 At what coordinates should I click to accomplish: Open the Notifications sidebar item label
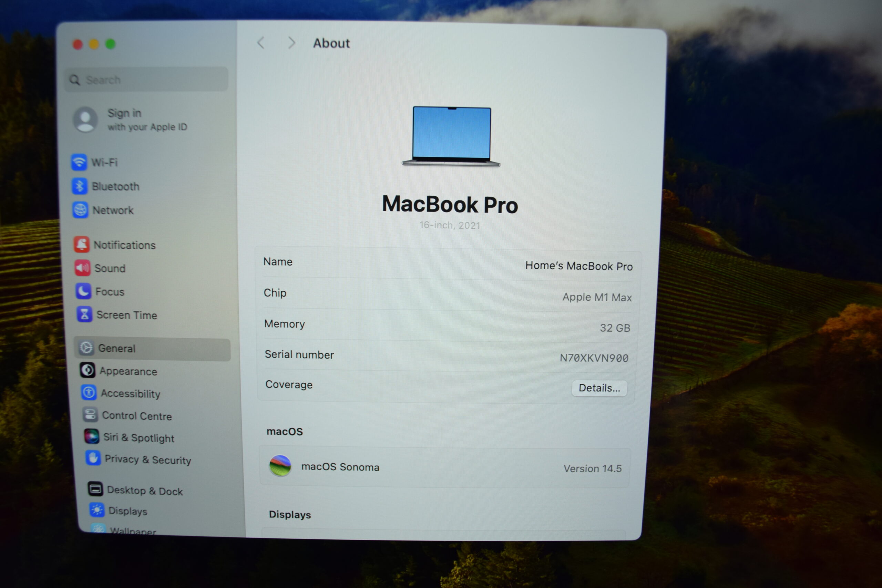[125, 245]
